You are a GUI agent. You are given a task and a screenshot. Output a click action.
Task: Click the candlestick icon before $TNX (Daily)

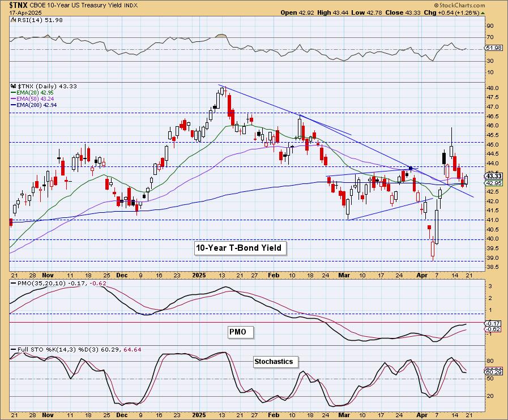(x=13, y=87)
